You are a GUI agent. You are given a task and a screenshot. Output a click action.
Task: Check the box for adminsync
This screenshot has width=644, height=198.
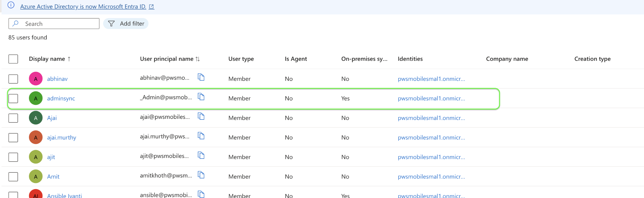coord(13,98)
